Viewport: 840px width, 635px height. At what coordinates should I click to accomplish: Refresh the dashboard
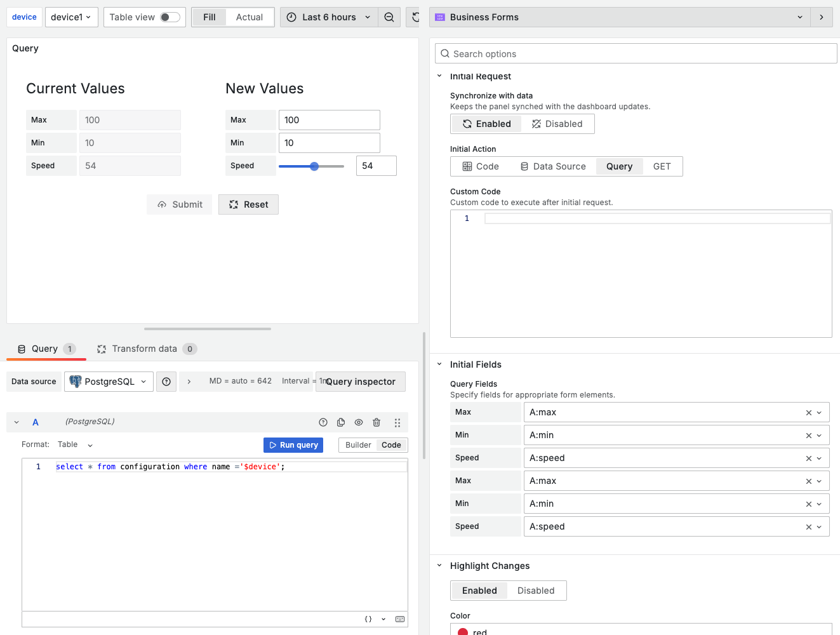coord(415,17)
